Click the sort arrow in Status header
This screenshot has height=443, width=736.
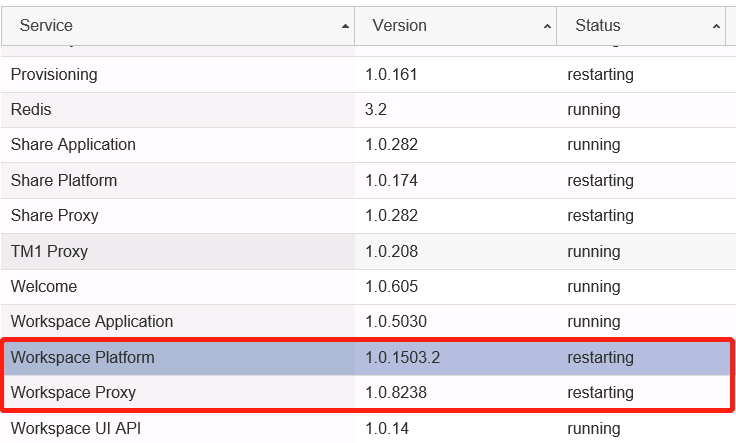pos(716,26)
